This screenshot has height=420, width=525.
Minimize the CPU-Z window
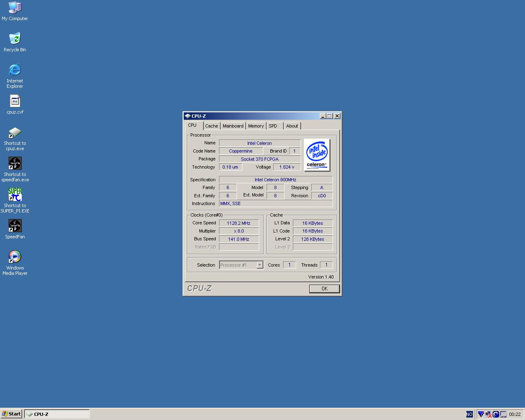point(322,116)
